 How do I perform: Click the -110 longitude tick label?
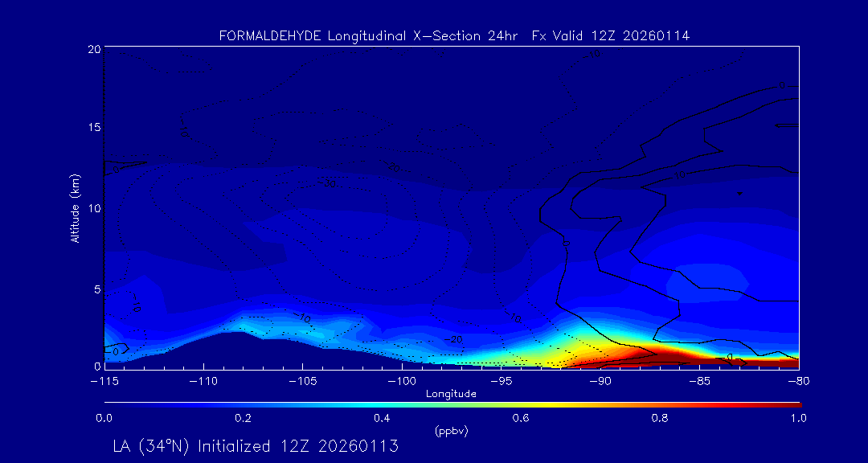click(203, 382)
